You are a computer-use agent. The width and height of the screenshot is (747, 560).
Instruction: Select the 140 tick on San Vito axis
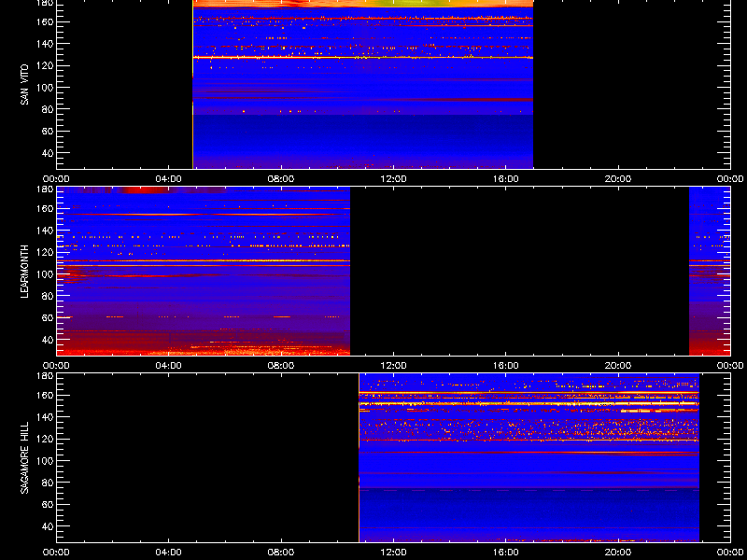(x=46, y=44)
